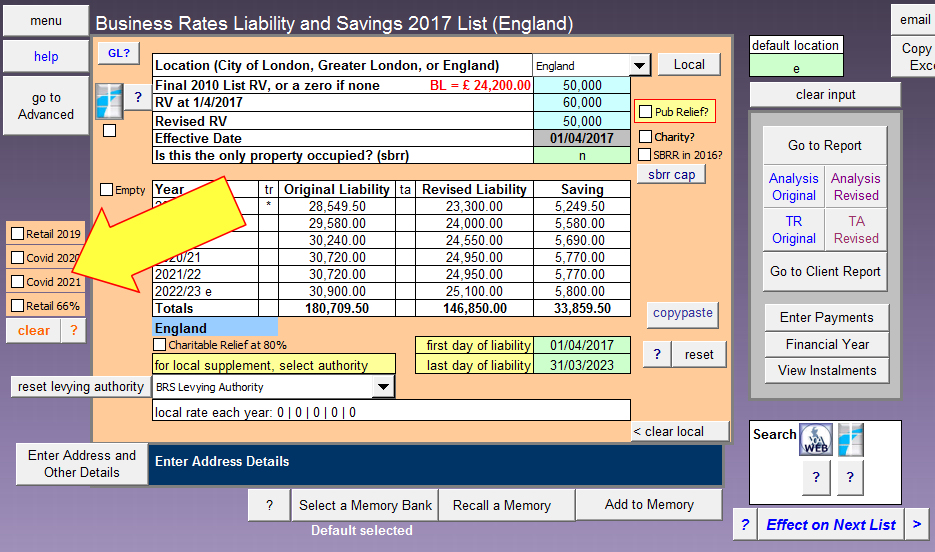This screenshot has height=552, width=935.
Task: Click the VOA WEB search icon
Action: tap(815, 440)
